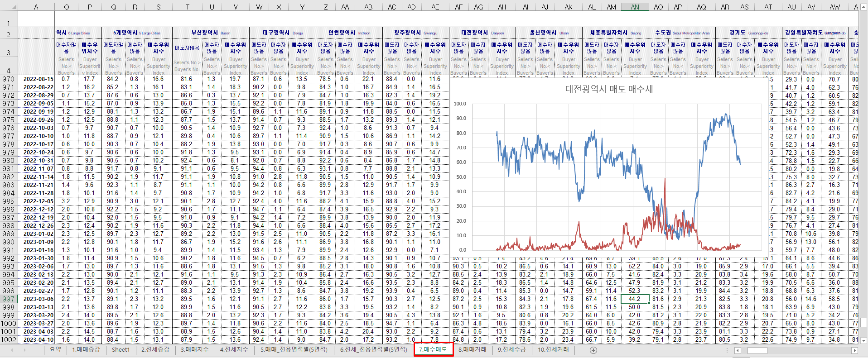Click the 인천광역시 Incheon header cell

[x=349, y=33]
